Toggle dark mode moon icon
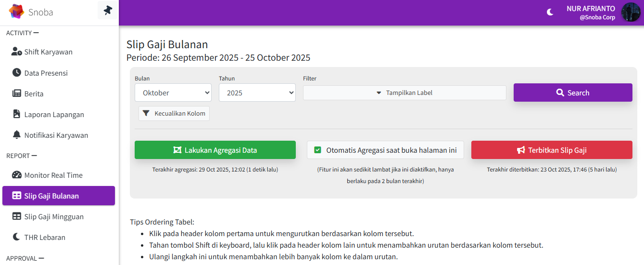This screenshot has height=265, width=644. pyautogui.click(x=550, y=13)
